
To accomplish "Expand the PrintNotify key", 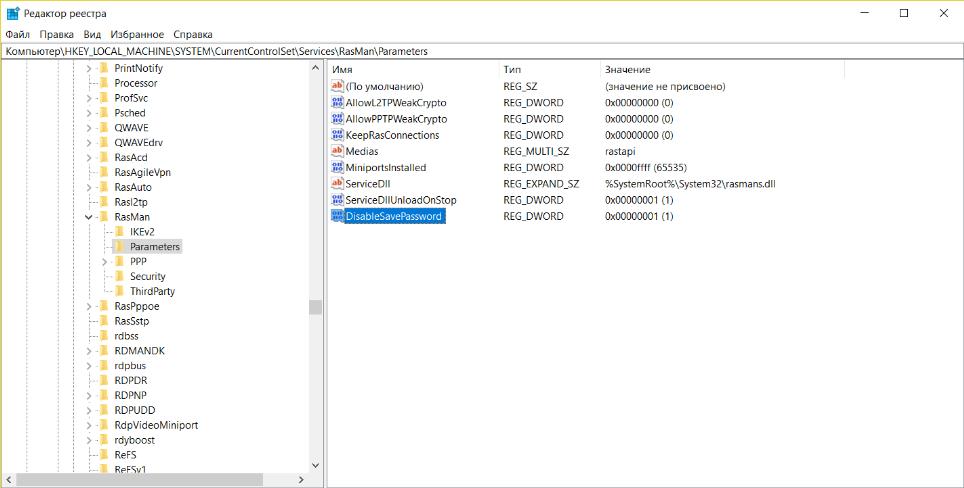I will click(89, 68).
